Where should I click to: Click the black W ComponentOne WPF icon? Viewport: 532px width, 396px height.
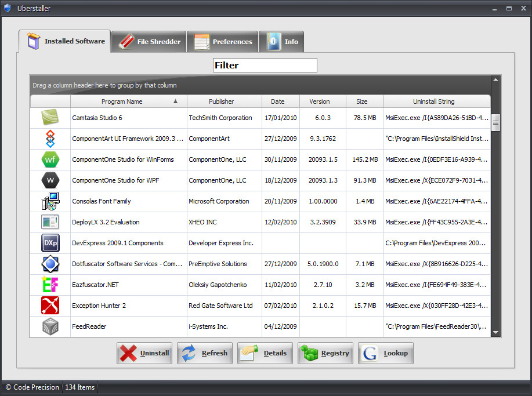point(50,180)
